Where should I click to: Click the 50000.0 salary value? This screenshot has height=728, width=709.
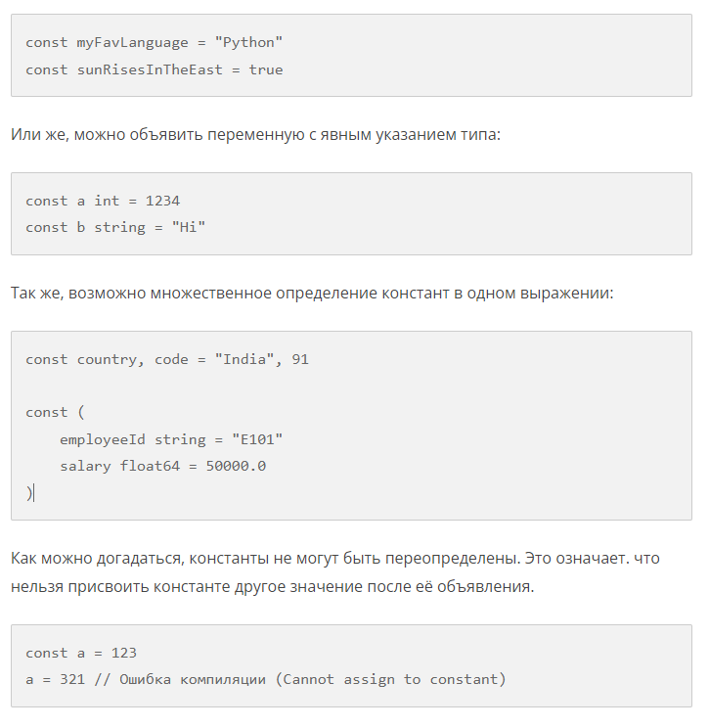click(236, 466)
